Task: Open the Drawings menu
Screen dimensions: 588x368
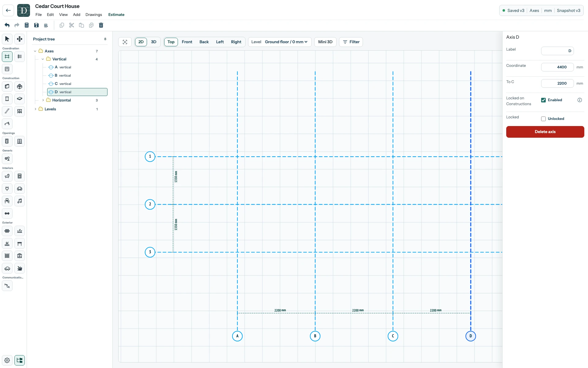Action: coord(94,15)
